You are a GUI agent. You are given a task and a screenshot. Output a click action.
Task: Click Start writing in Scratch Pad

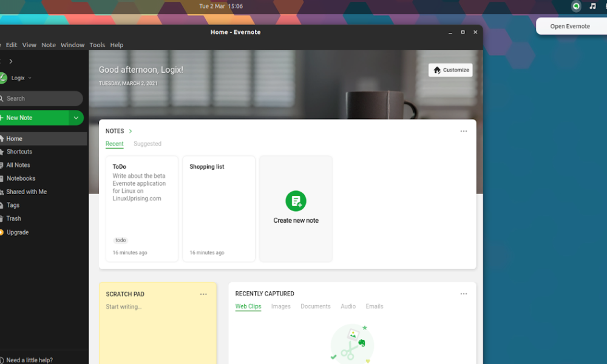click(x=123, y=307)
